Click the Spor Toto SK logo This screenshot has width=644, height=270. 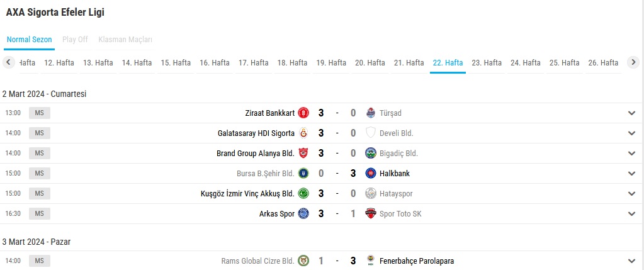point(370,213)
